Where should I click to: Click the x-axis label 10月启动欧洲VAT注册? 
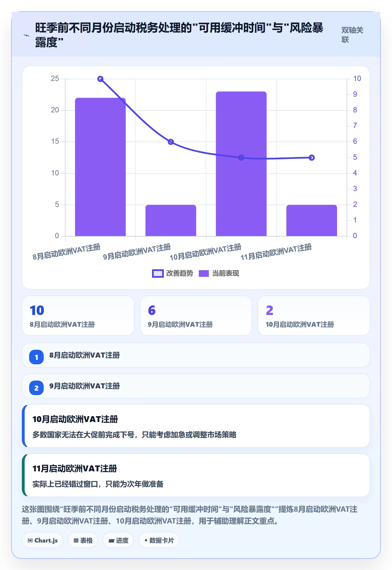[x=206, y=252]
